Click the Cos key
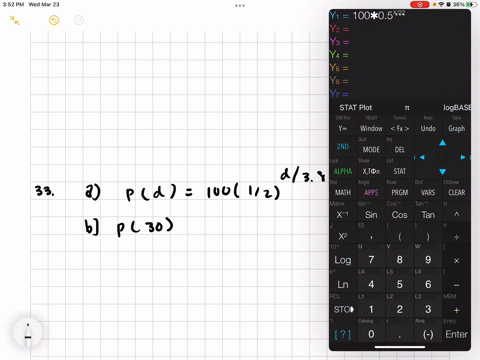Viewport: 480px width, 360px height. tap(399, 215)
